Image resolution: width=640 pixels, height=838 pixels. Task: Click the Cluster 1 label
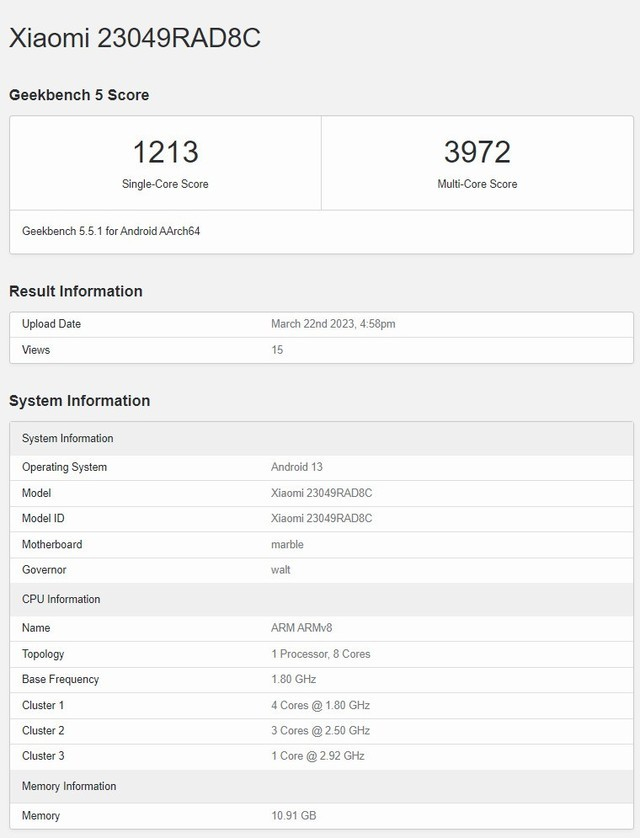coord(43,705)
